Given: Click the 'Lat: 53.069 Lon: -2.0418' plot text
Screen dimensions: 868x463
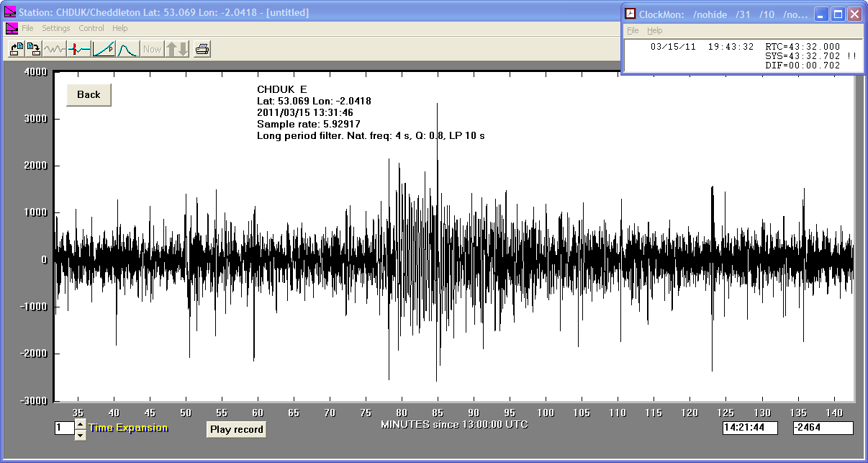Looking at the screenshot, I should tap(314, 101).
